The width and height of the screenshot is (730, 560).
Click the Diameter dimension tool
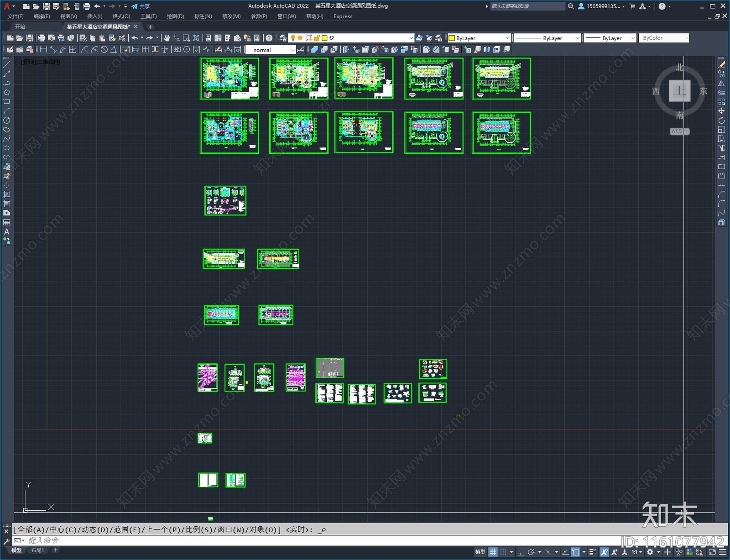coord(104,49)
